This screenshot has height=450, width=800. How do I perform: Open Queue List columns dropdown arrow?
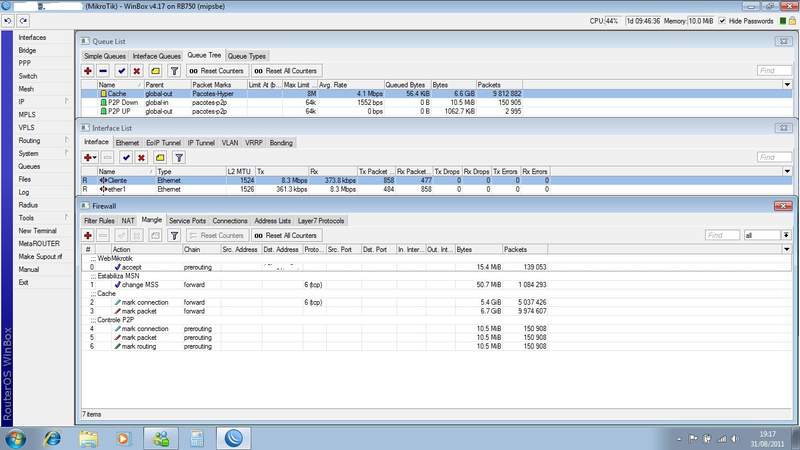[x=787, y=85]
